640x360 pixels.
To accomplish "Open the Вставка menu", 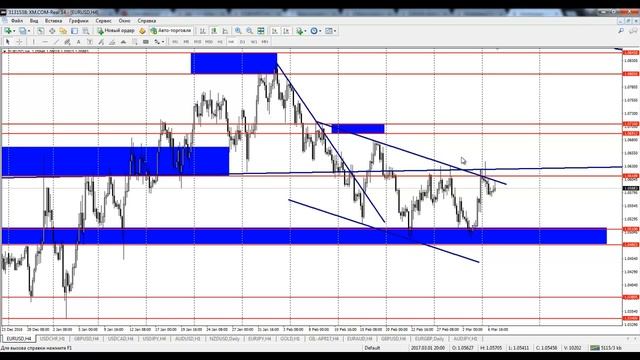I will click(x=53, y=20).
